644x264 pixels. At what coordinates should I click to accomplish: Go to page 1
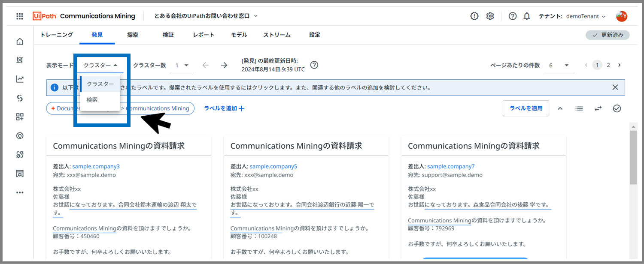coord(597,65)
